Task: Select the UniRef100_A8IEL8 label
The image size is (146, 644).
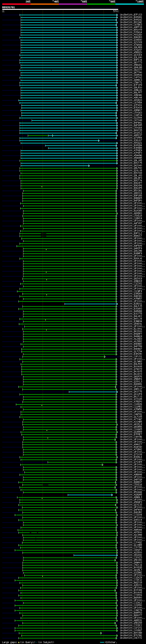Action: 131,424
